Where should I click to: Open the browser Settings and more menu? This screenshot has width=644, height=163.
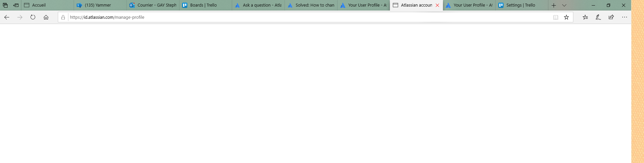tap(625, 17)
